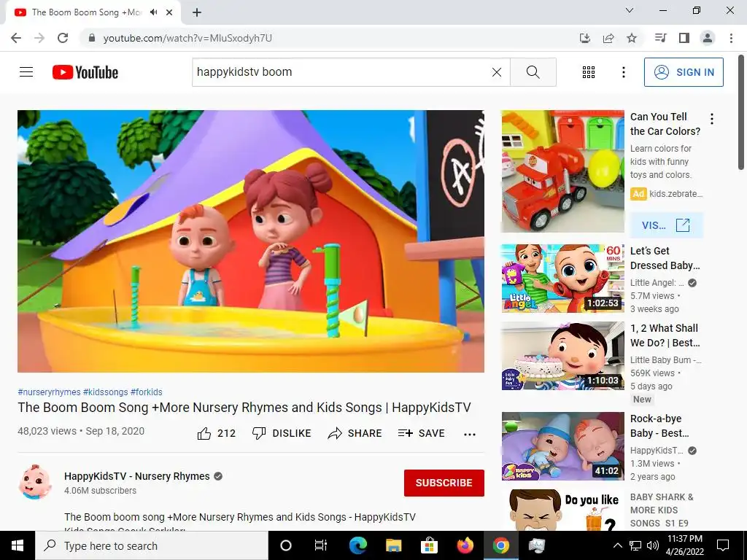
Task: Open the Let's Get Dressed Baby thumbnail
Action: click(x=562, y=279)
